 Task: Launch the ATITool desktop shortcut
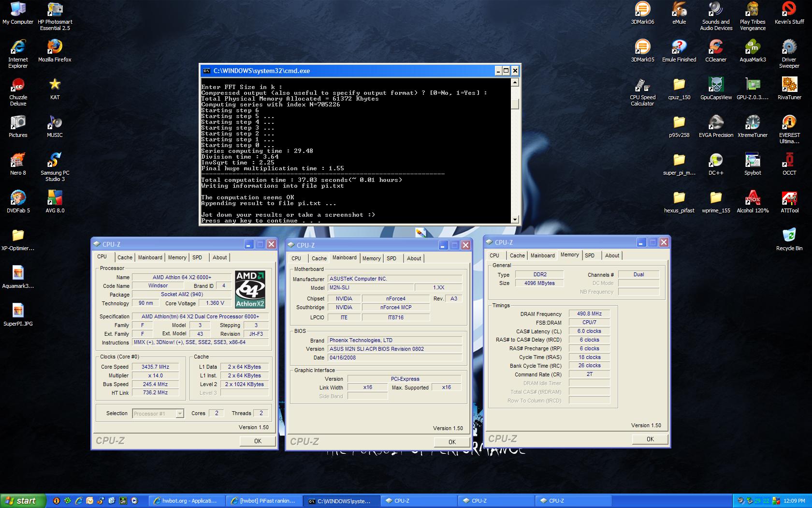coord(789,202)
